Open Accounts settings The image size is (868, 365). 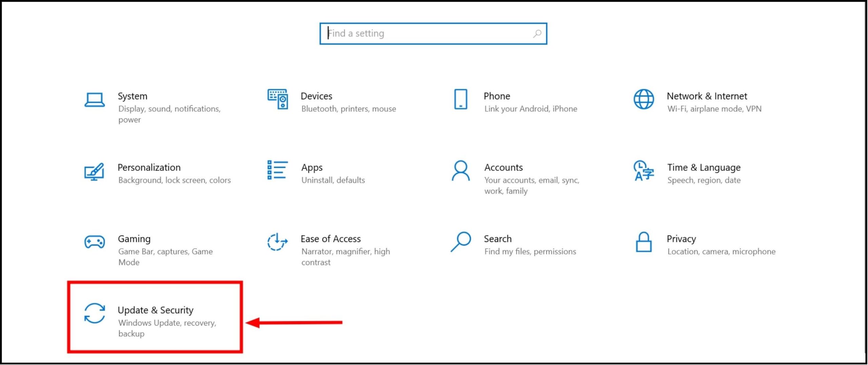point(503,167)
